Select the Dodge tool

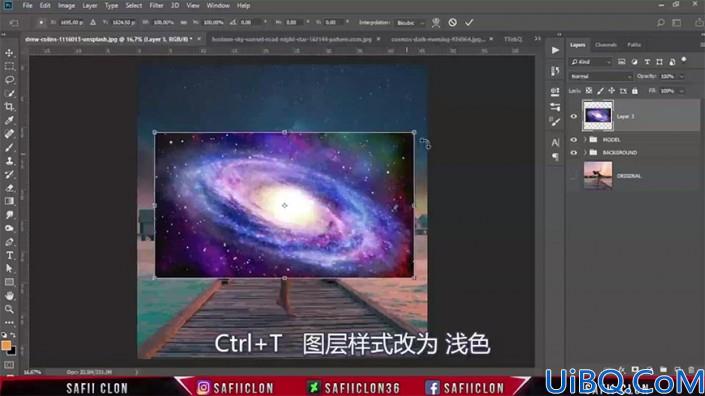(9, 228)
